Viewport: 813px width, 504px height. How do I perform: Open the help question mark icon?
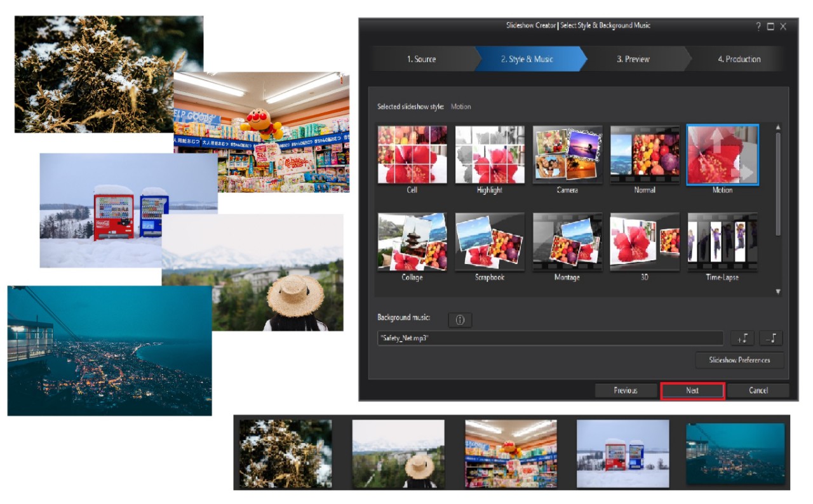[x=758, y=27]
